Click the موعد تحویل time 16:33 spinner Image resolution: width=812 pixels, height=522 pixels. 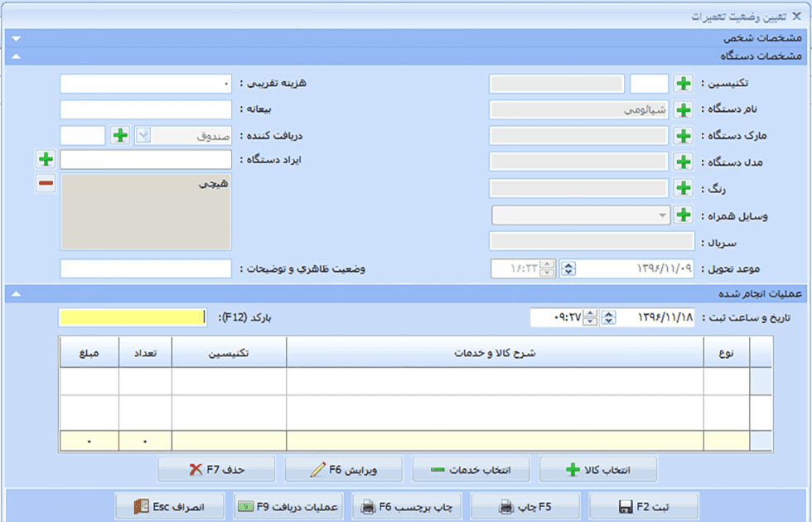coord(546,268)
